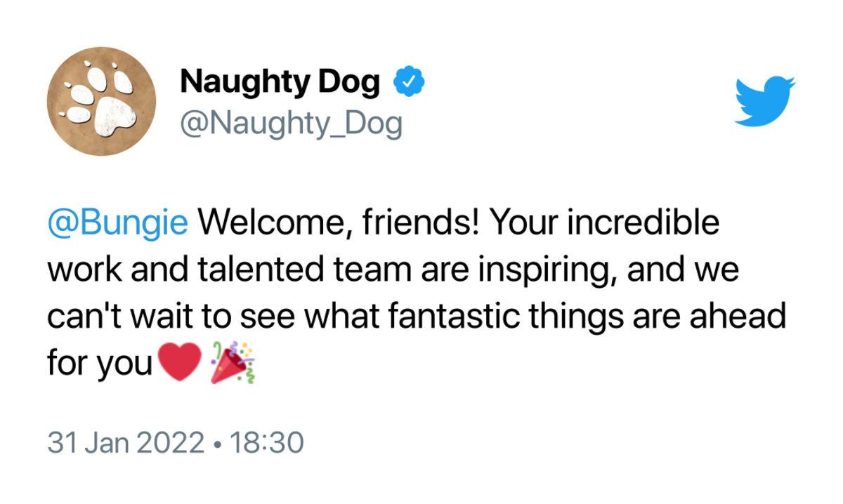Open the @Bungie mention link

(117, 224)
